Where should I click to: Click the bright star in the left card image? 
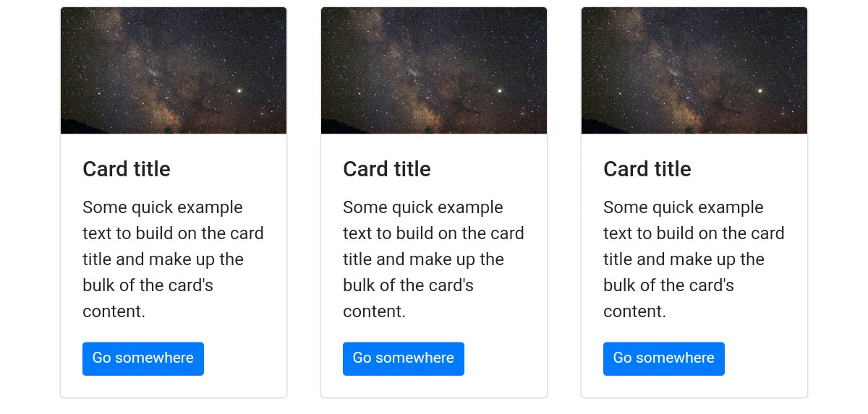[x=239, y=91]
